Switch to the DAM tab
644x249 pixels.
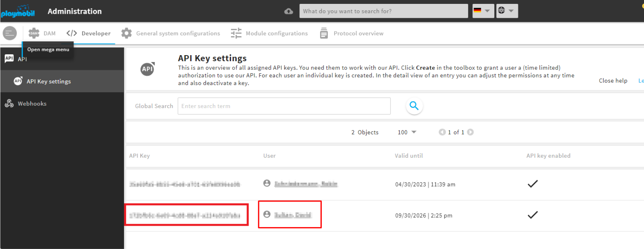42,33
